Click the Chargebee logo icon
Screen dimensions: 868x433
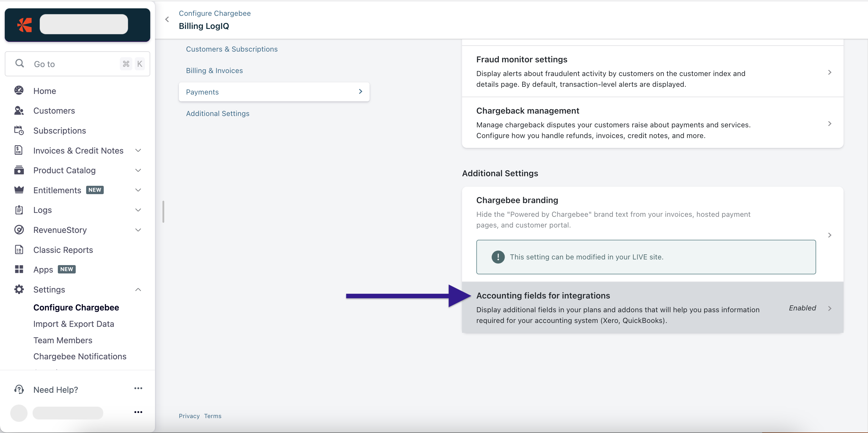25,25
